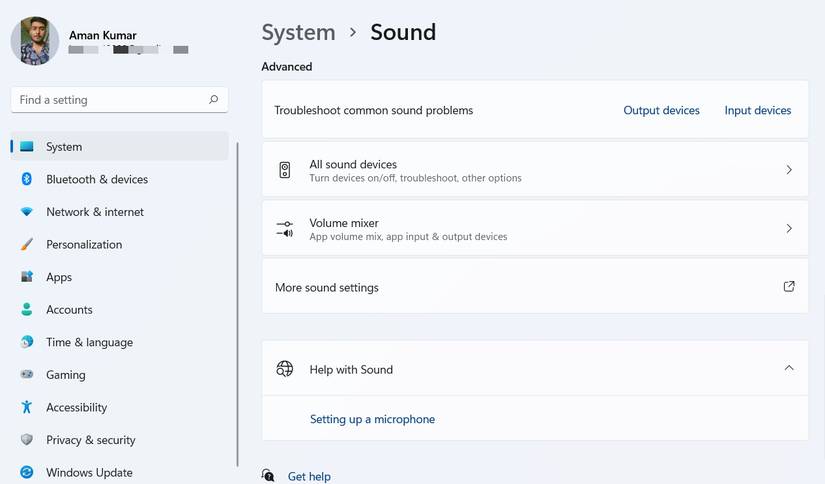Select System in the sidebar

coord(120,146)
